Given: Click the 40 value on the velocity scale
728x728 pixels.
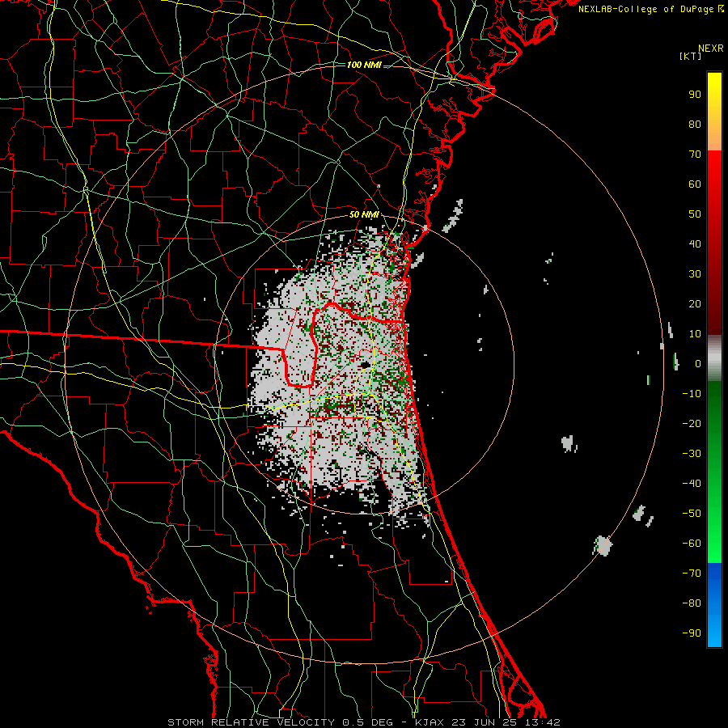Looking at the screenshot, I should click(695, 244).
